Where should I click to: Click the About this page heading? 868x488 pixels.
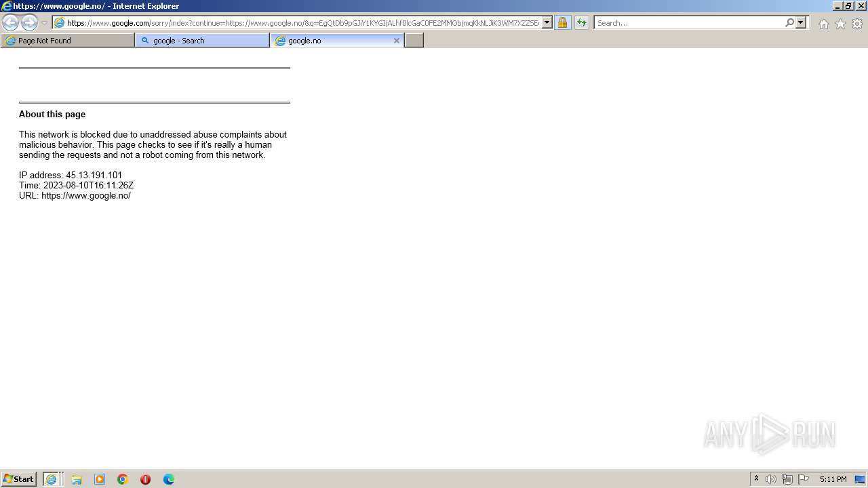tap(52, 115)
